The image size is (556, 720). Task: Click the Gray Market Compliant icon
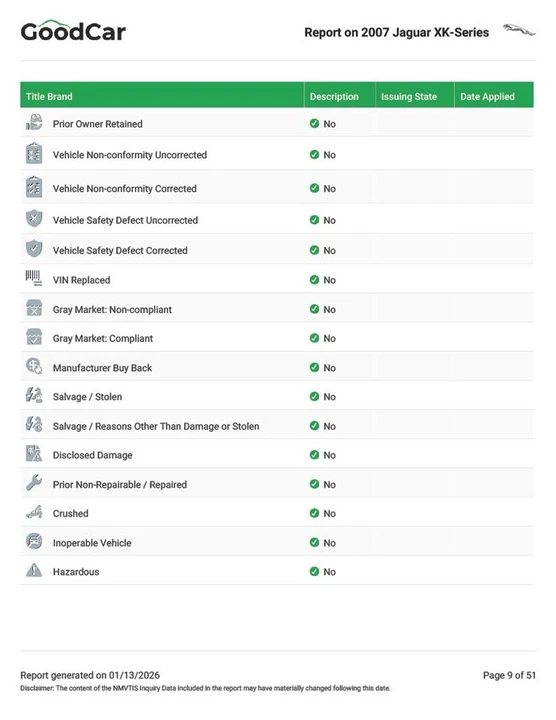[x=34, y=337]
